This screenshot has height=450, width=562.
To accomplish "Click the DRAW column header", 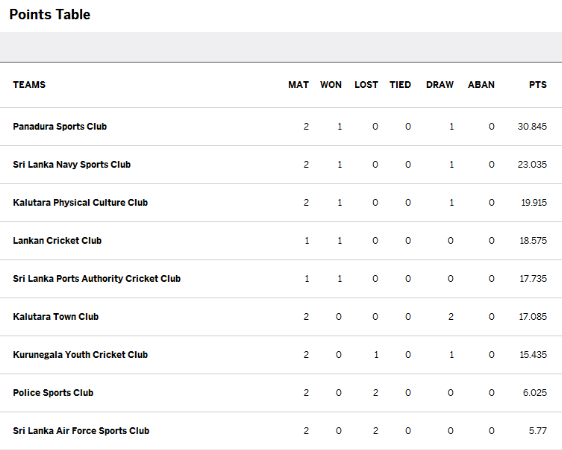I will pos(440,85).
